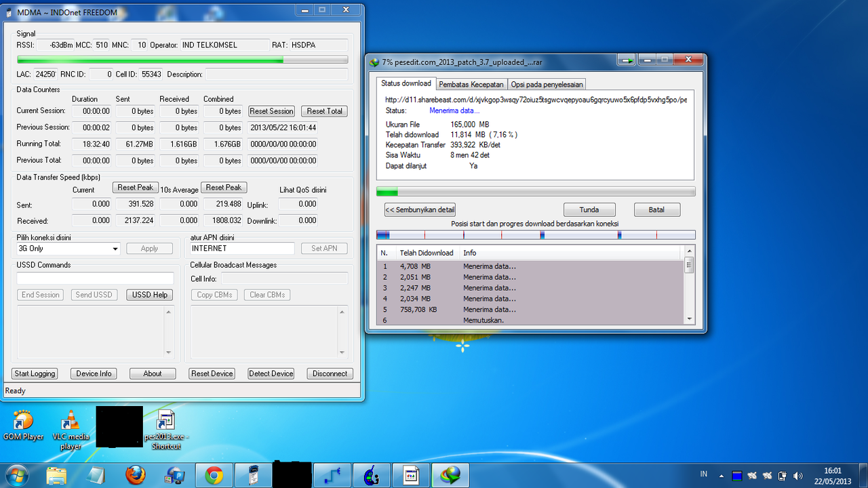Click the sharebeast download URL text
This screenshot has height=488, width=868.
(536, 100)
